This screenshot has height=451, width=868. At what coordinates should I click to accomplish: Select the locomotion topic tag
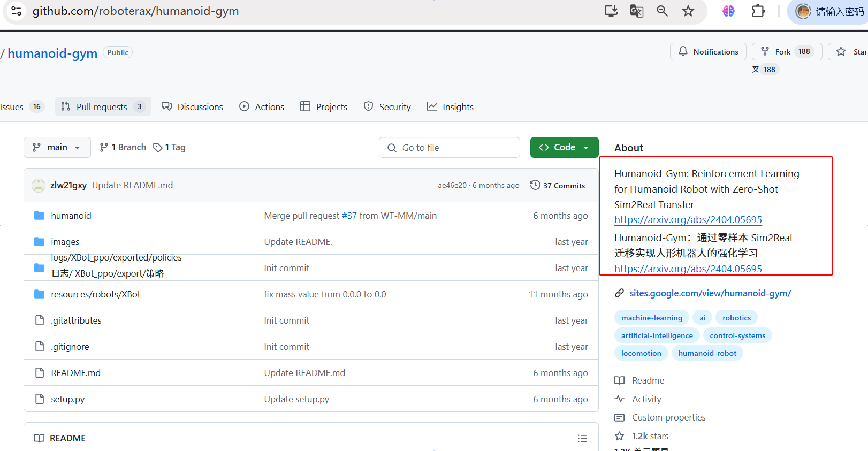[x=641, y=353]
